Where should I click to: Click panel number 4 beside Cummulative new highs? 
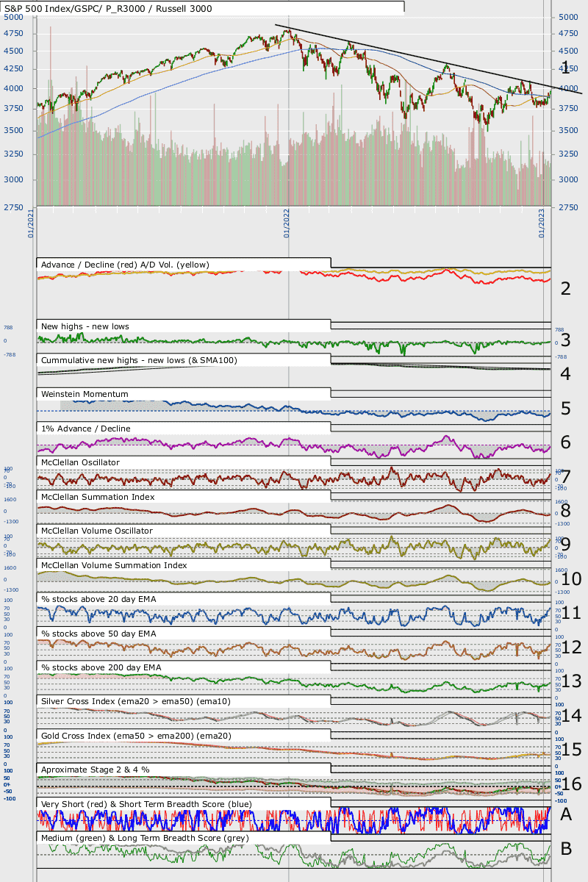pos(565,373)
